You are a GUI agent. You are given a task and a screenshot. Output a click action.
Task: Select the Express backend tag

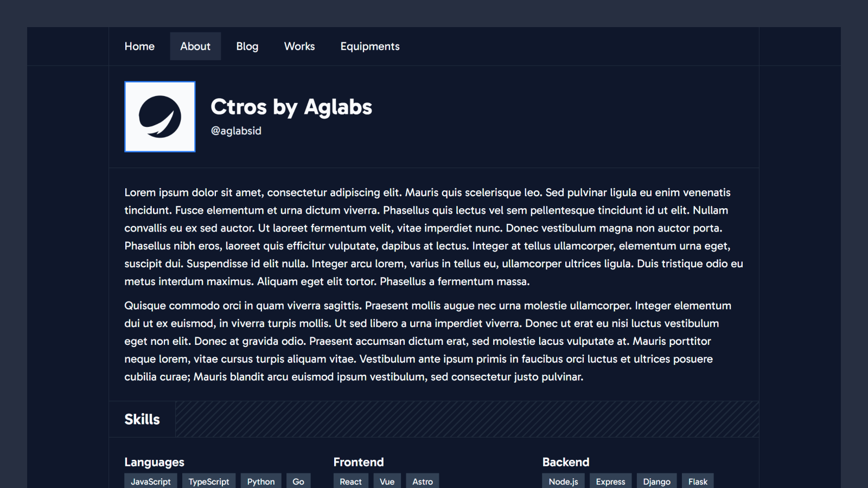(610, 481)
